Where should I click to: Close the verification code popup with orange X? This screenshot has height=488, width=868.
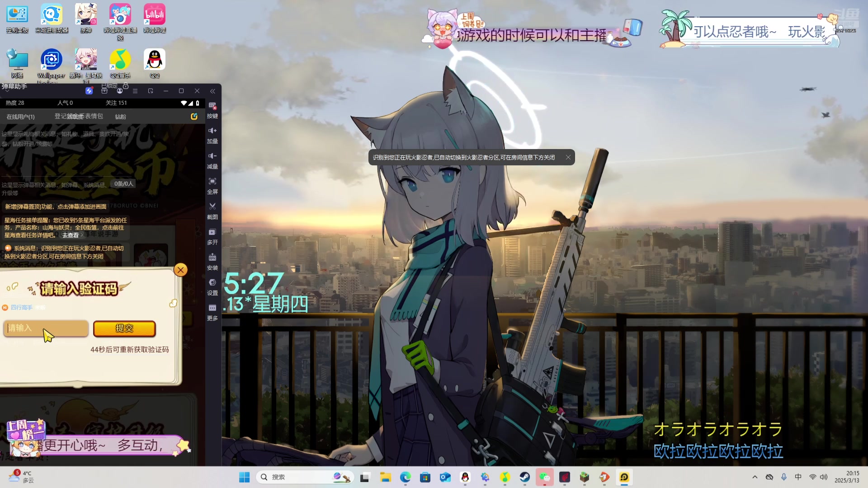tap(180, 270)
